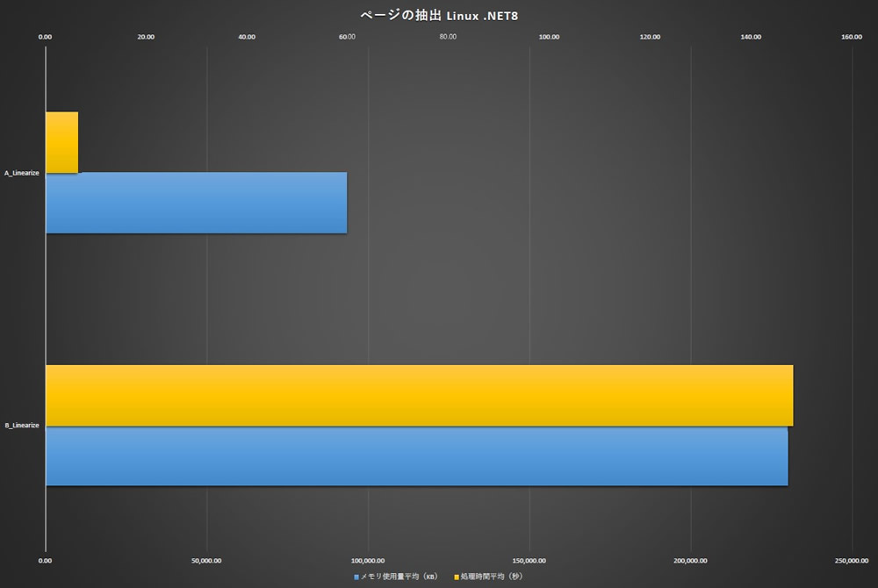
Task: Select the 処理時間平均 (秒) legend label
Action: coord(491,577)
